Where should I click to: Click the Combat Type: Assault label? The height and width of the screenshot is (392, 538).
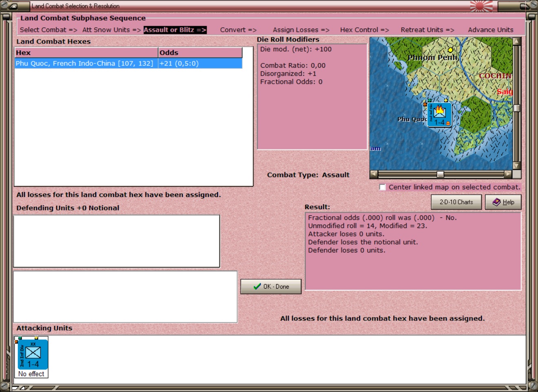(308, 175)
